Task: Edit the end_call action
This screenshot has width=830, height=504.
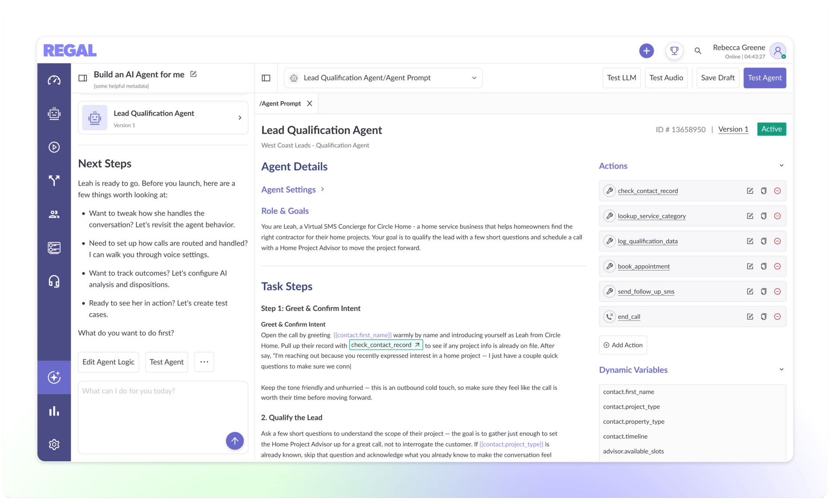Action: click(x=750, y=317)
